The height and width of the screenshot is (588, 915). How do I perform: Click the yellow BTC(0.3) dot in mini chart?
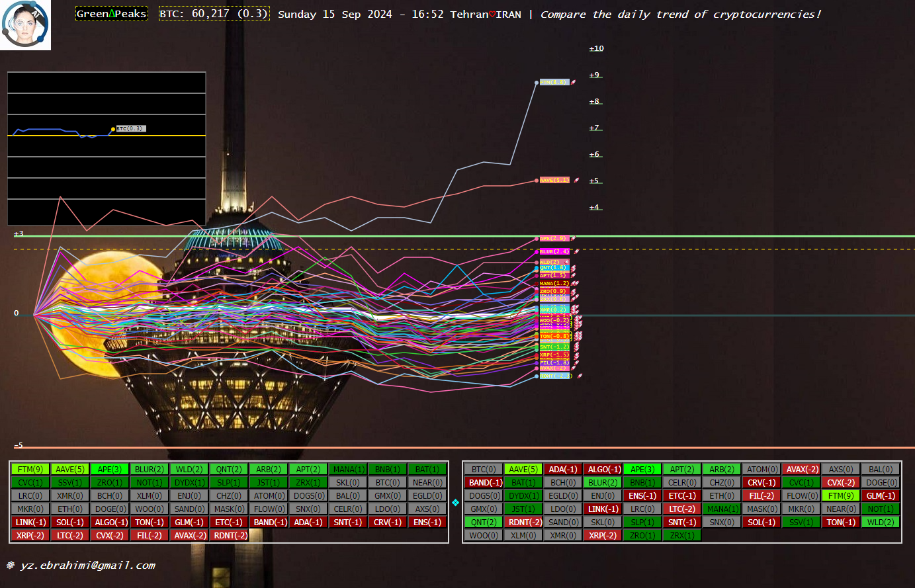(113, 129)
